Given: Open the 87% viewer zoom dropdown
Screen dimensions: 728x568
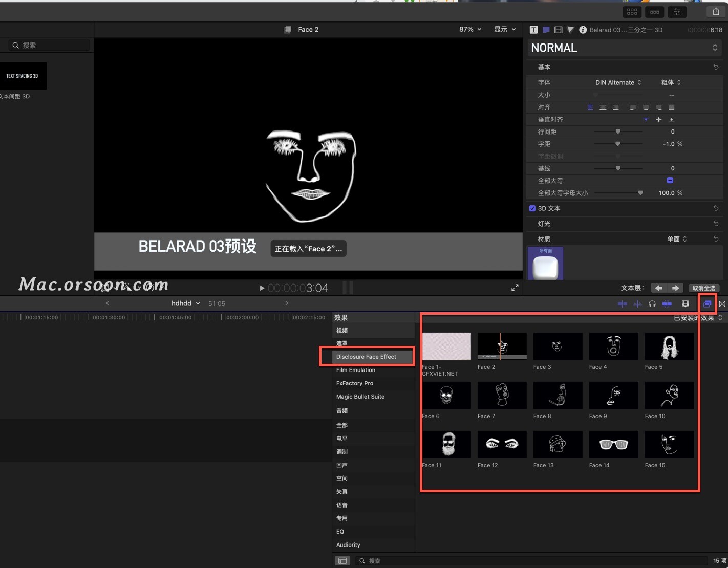Looking at the screenshot, I should click(470, 30).
